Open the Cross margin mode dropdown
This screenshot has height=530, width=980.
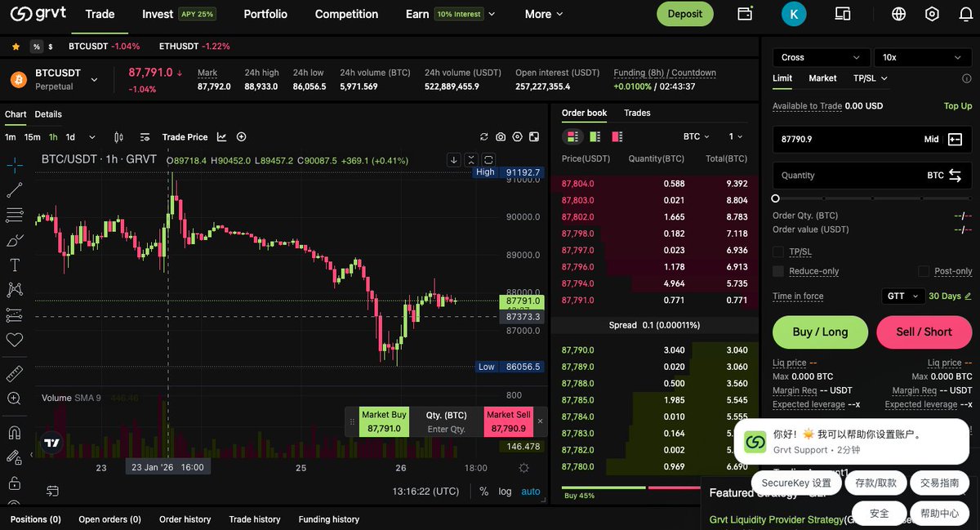tap(820, 57)
